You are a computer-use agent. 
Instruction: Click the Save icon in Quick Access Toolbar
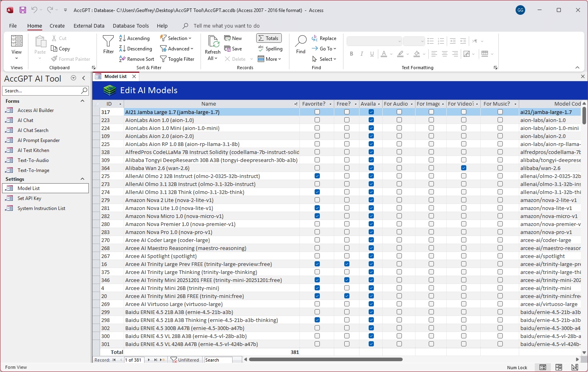(22, 10)
